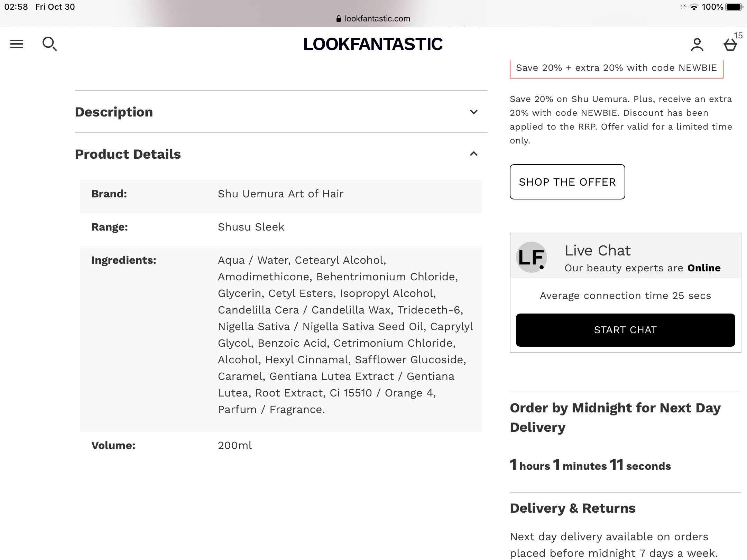Tap the battery status icon
747x560 pixels.
click(x=734, y=7)
